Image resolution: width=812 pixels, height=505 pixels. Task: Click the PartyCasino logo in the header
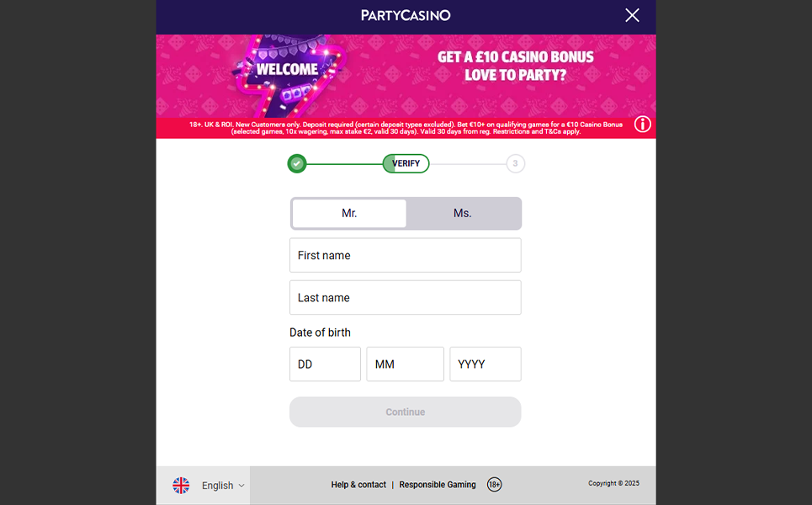[x=406, y=15]
